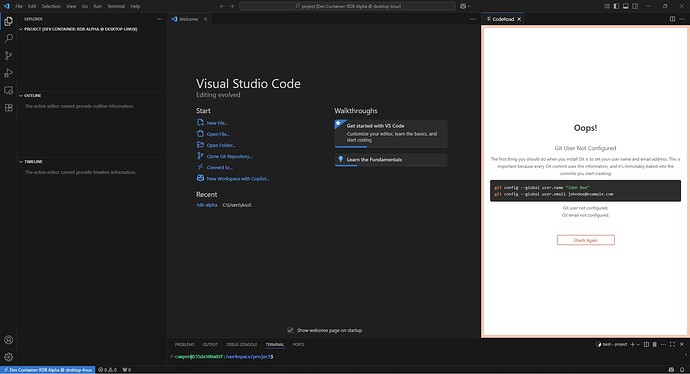The height and width of the screenshot is (374, 690).
Task: Open Explorer views and more actions
Action: [x=159, y=19]
